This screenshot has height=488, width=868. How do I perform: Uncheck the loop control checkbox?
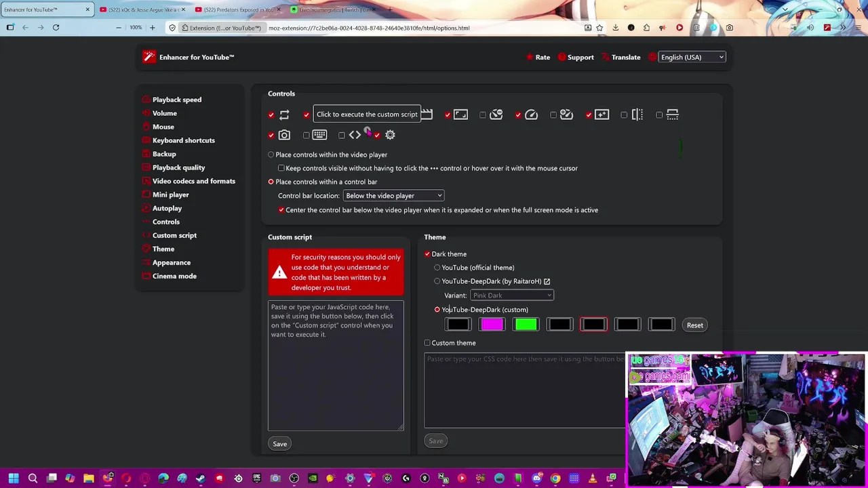271,115
